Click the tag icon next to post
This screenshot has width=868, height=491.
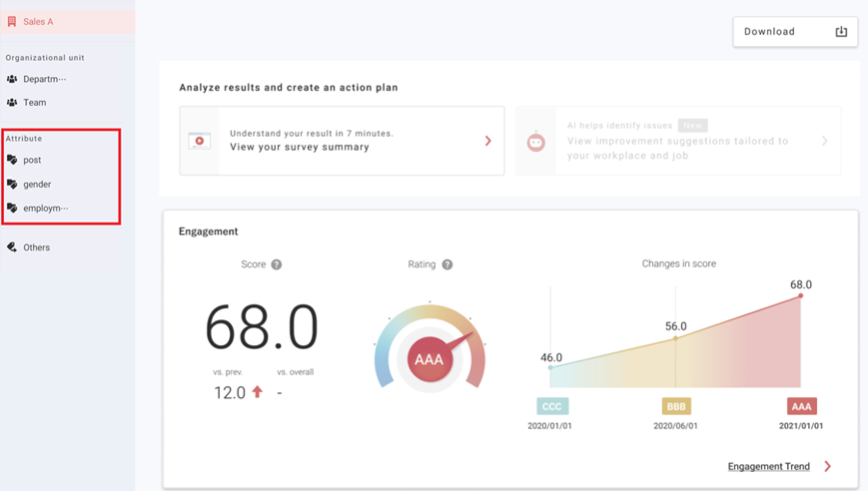(x=12, y=160)
